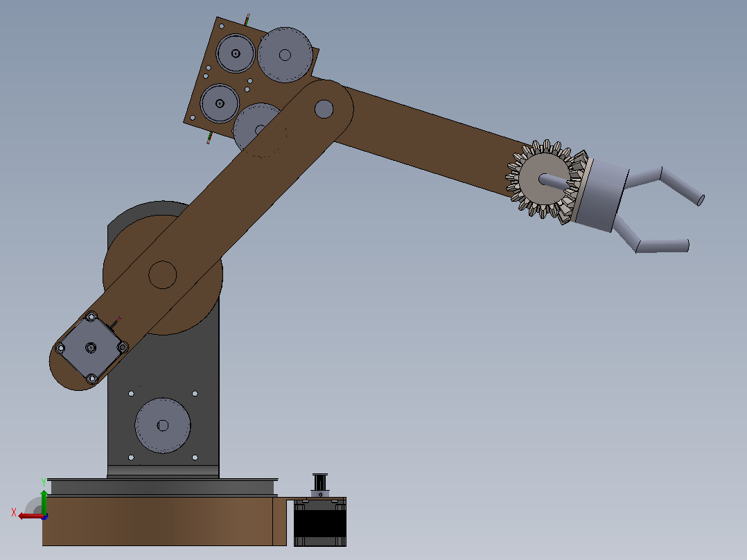The width and height of the screenshot is (747, 560).
Task: Select the narrow right side panel of base
Action: point(280,521)
